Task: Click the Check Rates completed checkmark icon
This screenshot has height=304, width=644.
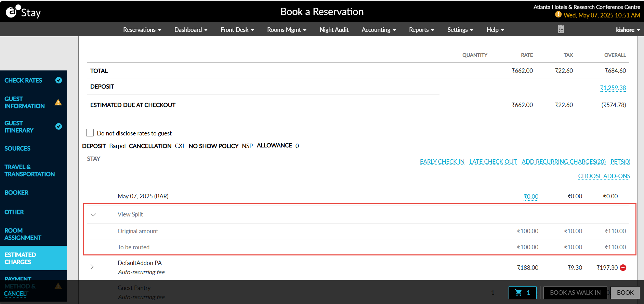Action: [x=59, y=80]
